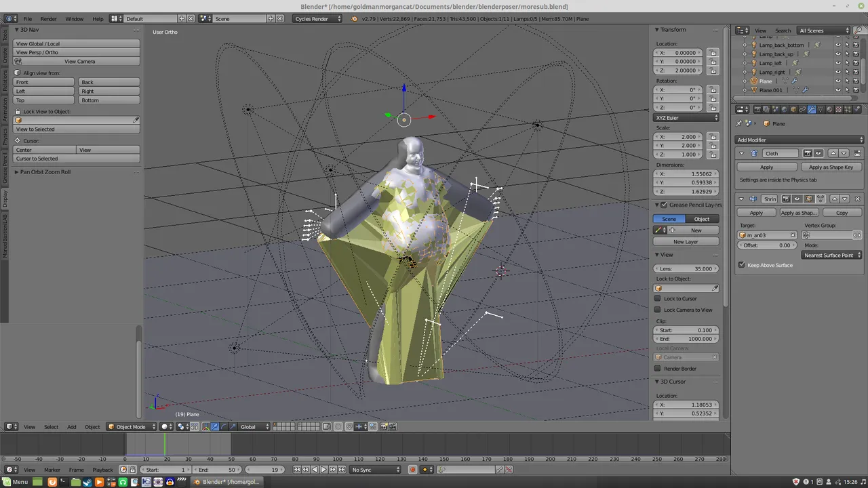Screen dimensions: 868x488
Task: Hide Plane in viewport via eye icon
Action: pos(837,81)
